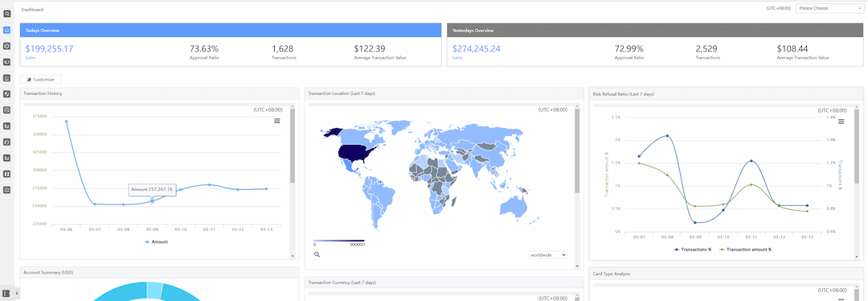Open the blue highlighted dashboard sidebar icon
This screenshot has height=301, width=868.
pos(6,30)
